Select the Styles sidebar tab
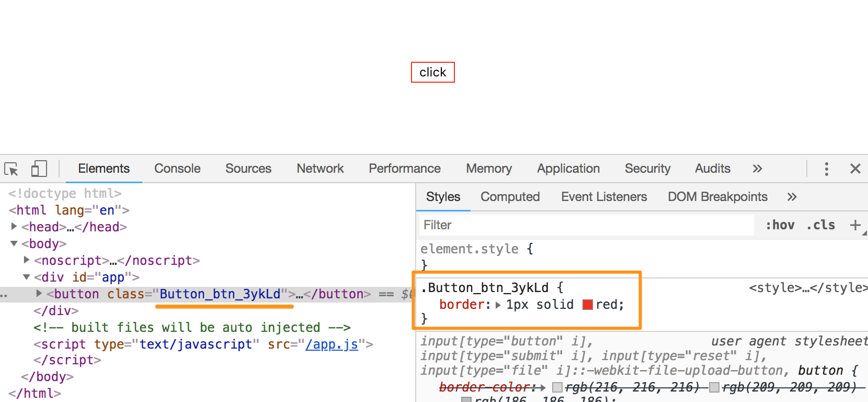The image size is (868, 402). click(443, 197)
